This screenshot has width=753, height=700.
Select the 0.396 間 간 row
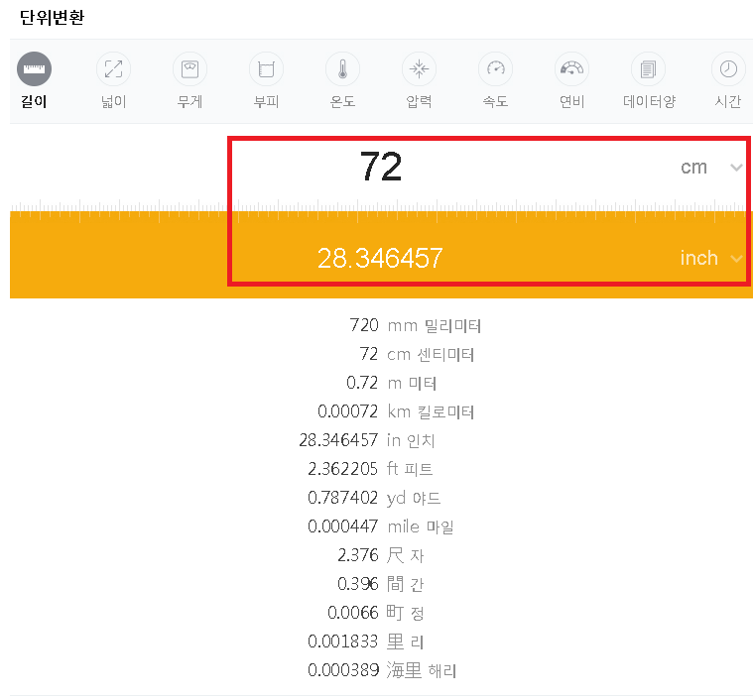380,584
